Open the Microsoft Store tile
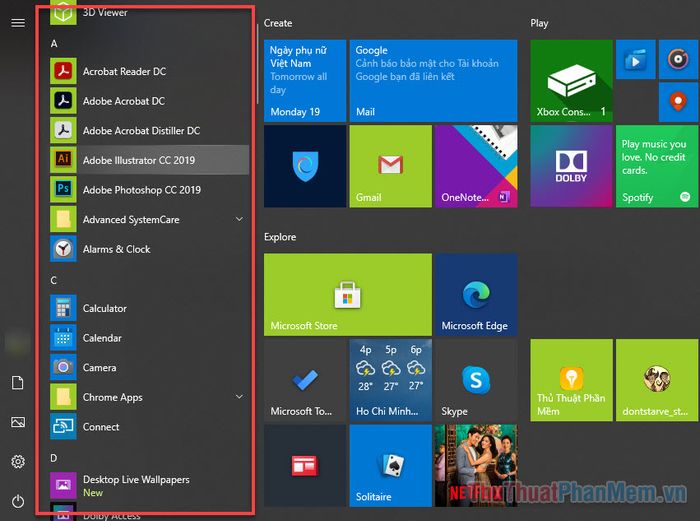 (x=348, y=295)
